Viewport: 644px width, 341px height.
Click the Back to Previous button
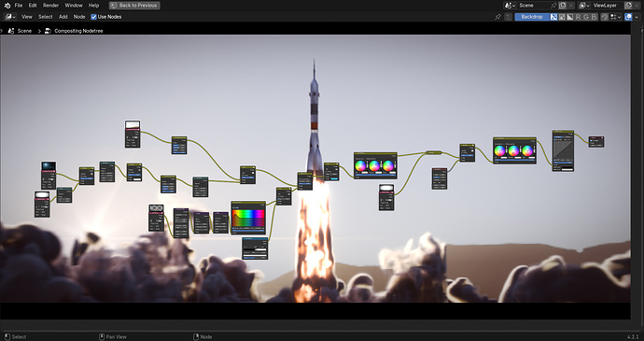pos(134,6)
